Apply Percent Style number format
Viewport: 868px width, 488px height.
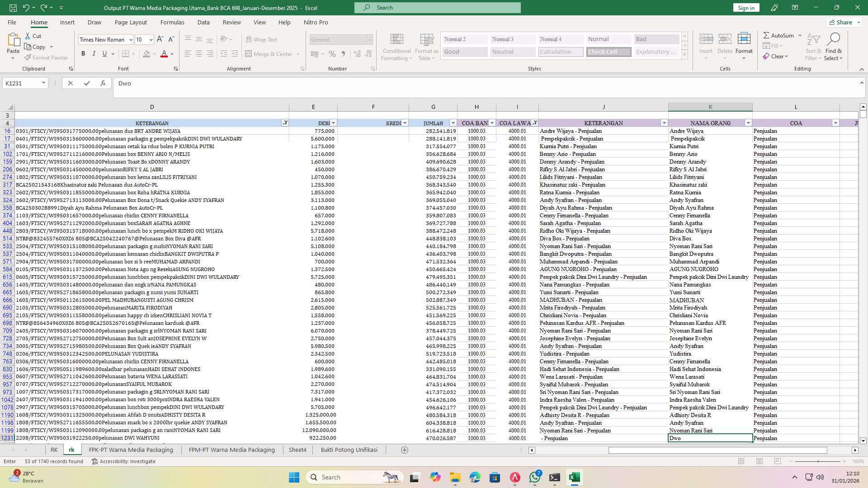pyautogui.click(x=332, y=53)
